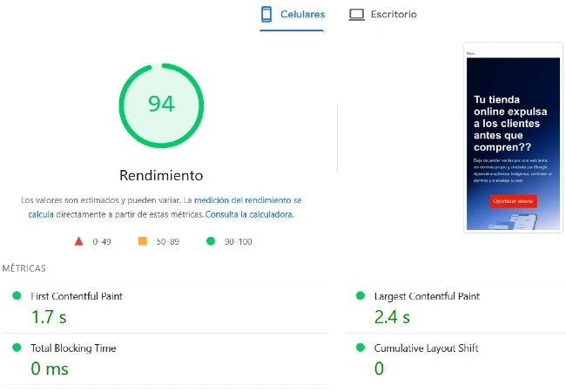Click the 90–100 range label
Image resolution: width=566 pixels, height=392 pixels.
click(x=239, y=241)
